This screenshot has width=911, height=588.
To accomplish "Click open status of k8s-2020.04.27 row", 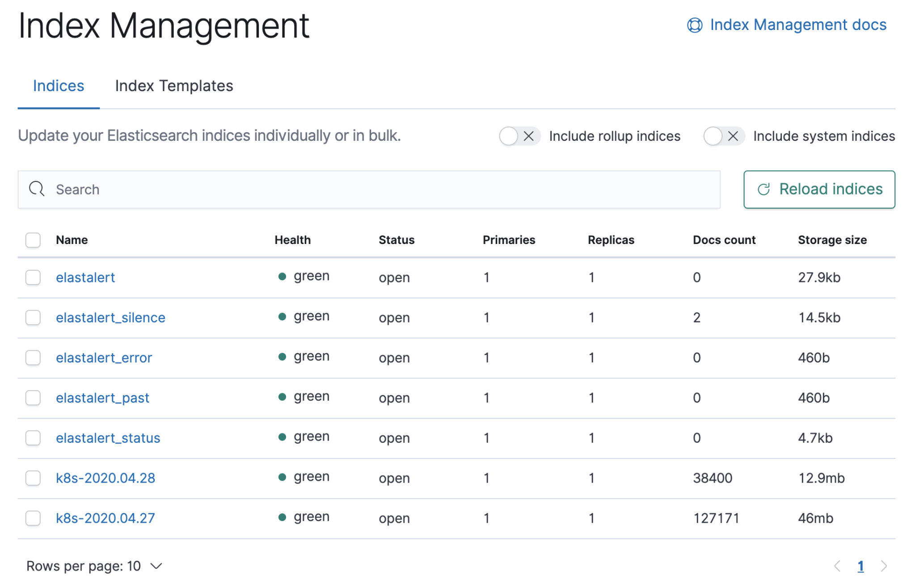I will (394, 518).
